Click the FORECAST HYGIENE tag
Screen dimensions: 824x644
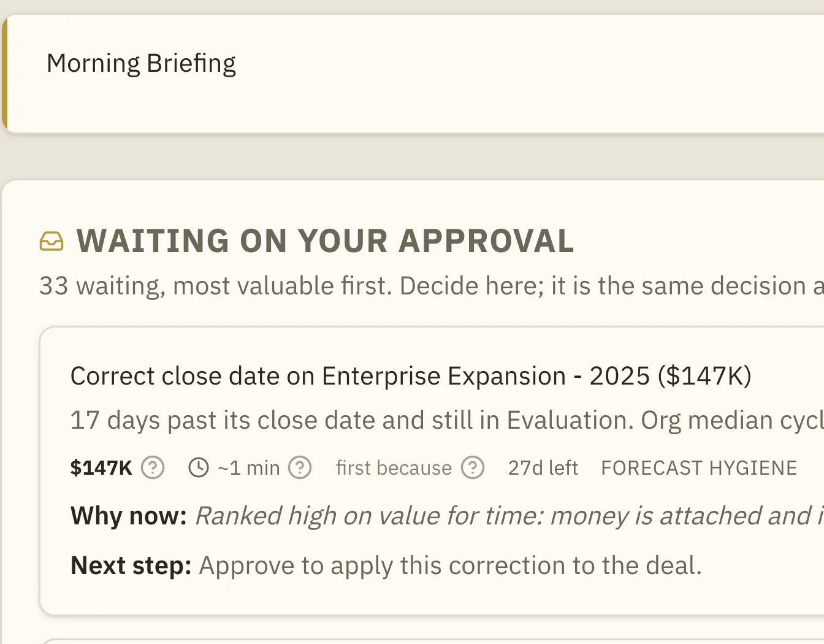[x=699, y=468]
